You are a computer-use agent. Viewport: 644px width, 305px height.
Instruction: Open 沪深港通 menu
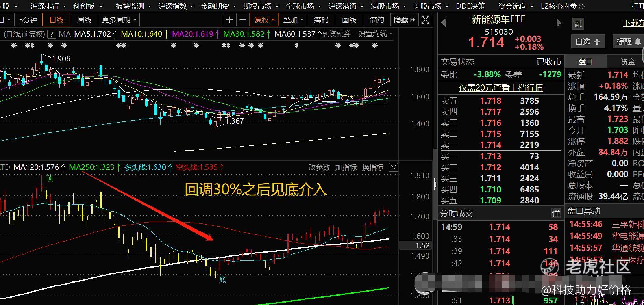coord(346,6)
